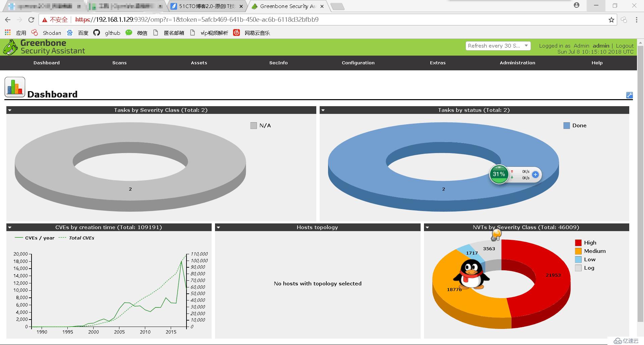Click the Log slice labeled 3563
Viewport: 644px width, 345px height.
[489, 249]
